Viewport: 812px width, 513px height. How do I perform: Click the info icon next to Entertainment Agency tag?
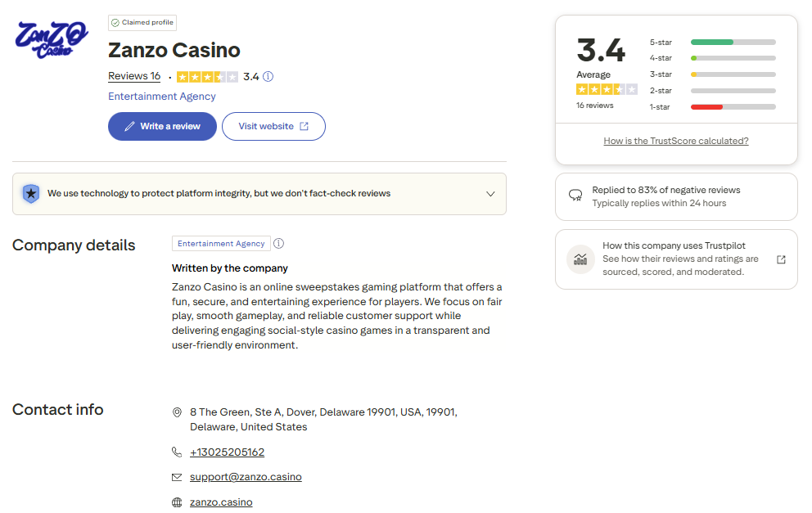coord(278,244)
